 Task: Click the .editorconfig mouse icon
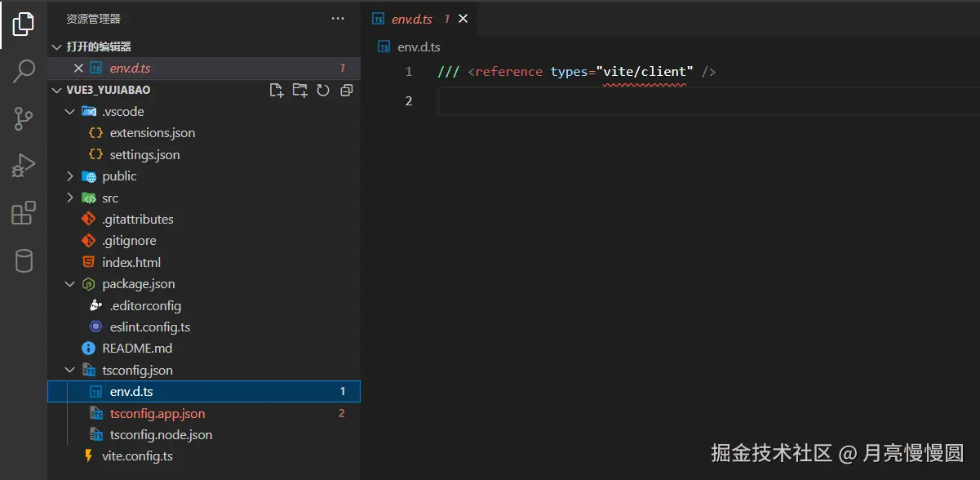coord(96,305)
